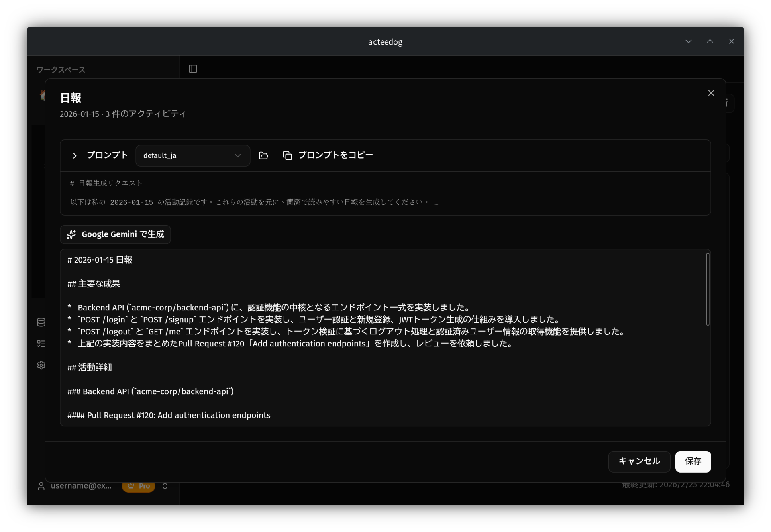The height and width of the screenshot is (532, 771).
Task: Click プロンプトをコピー button
Action: click(x=328, y=155)
